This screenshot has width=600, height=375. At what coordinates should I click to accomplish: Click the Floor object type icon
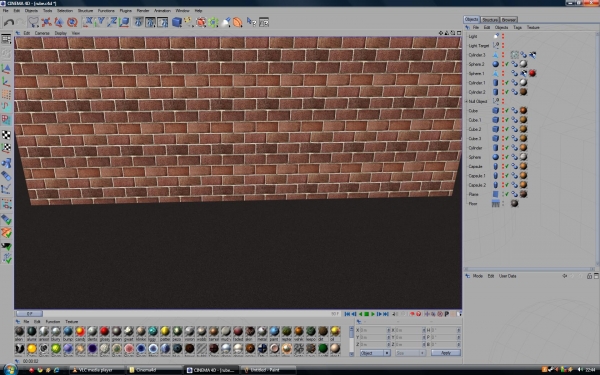pos(496,204)
